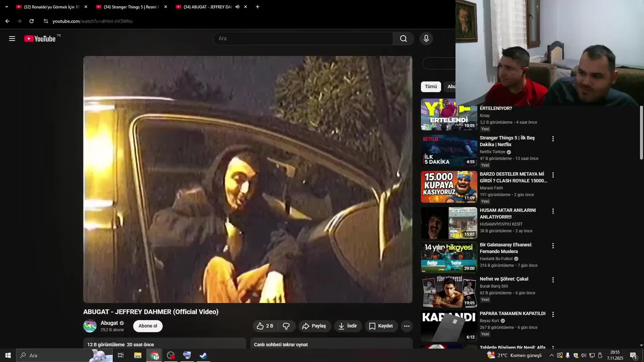Download the video with İndir
The width and height of the screenshot is (644, 362).
point(348,326)
